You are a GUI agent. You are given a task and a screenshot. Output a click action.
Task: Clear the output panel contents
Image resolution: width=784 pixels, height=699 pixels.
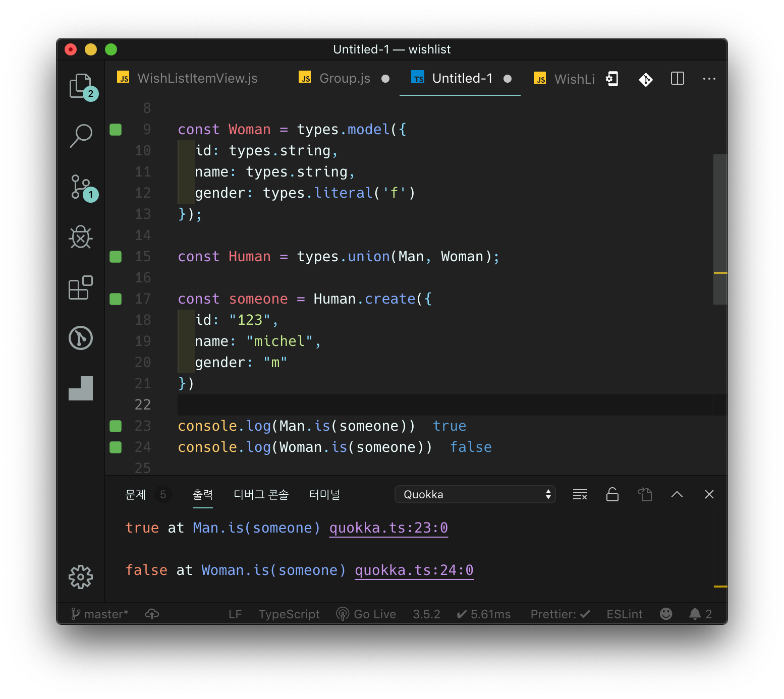click(580, 495)
